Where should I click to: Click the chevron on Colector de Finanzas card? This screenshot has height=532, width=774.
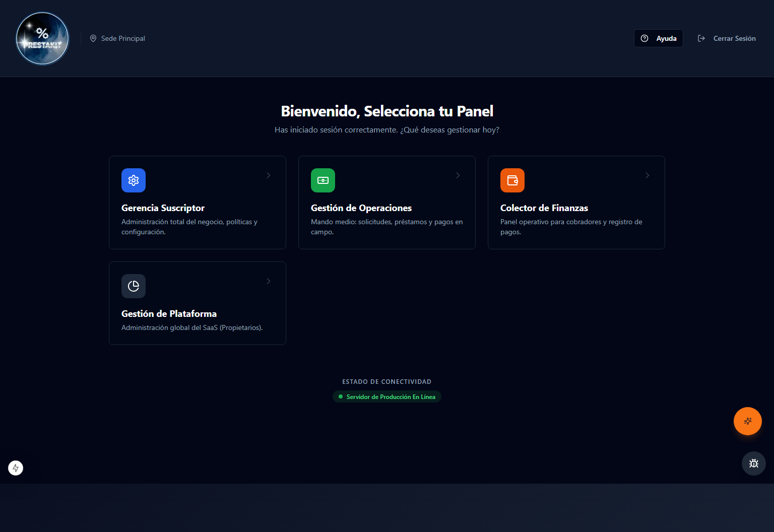tap(648, 175)
